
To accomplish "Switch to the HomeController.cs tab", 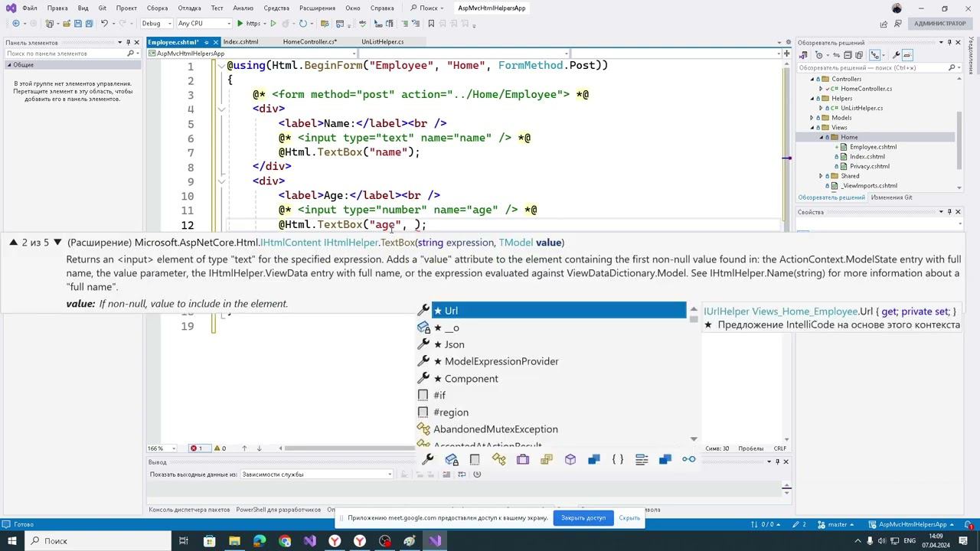I will (309, 42).
